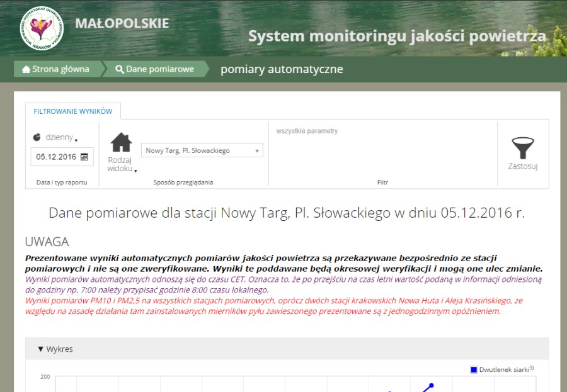Click the System monitoringu jakości powietrza title

coord(397,36)
